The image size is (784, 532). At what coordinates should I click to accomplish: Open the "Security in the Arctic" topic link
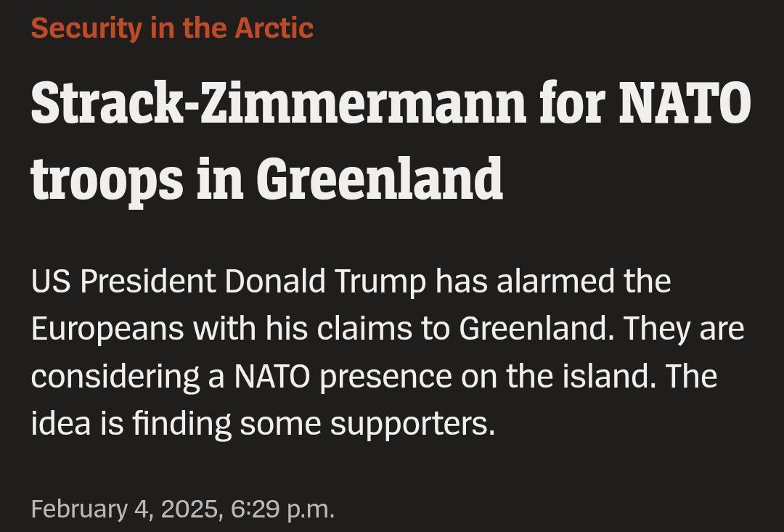[172, 28]
